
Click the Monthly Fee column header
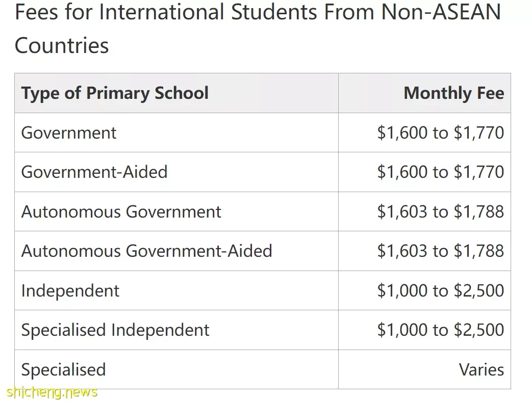click(x=453, y=93)
